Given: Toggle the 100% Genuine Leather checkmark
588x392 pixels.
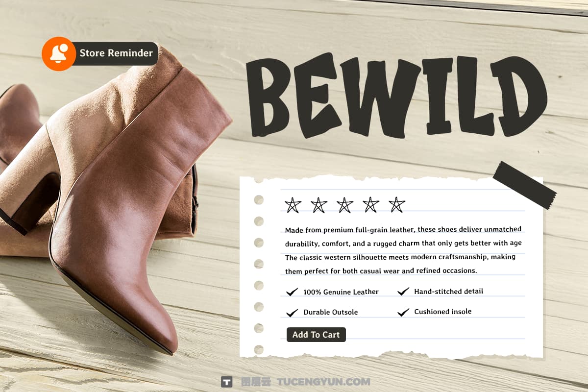Looking at the screenshot, I should click(292, 292).
